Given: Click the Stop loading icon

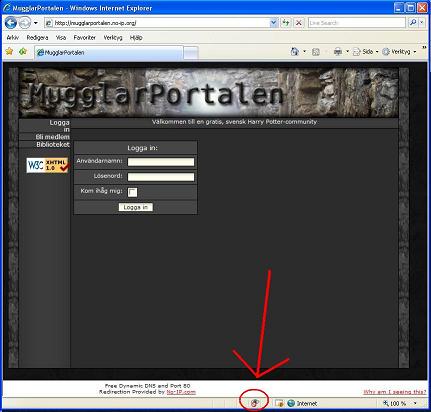Looking at the screenshot, I should [299, 23].
